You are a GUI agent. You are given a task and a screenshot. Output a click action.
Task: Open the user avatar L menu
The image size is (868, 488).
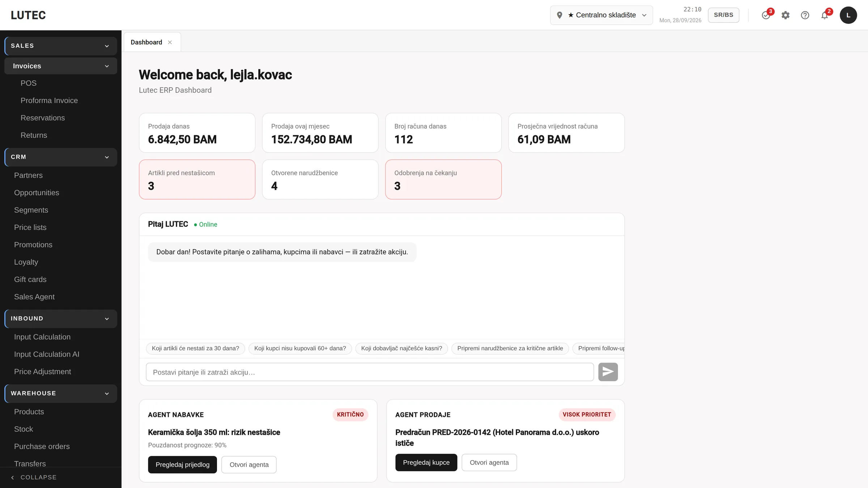848,15
